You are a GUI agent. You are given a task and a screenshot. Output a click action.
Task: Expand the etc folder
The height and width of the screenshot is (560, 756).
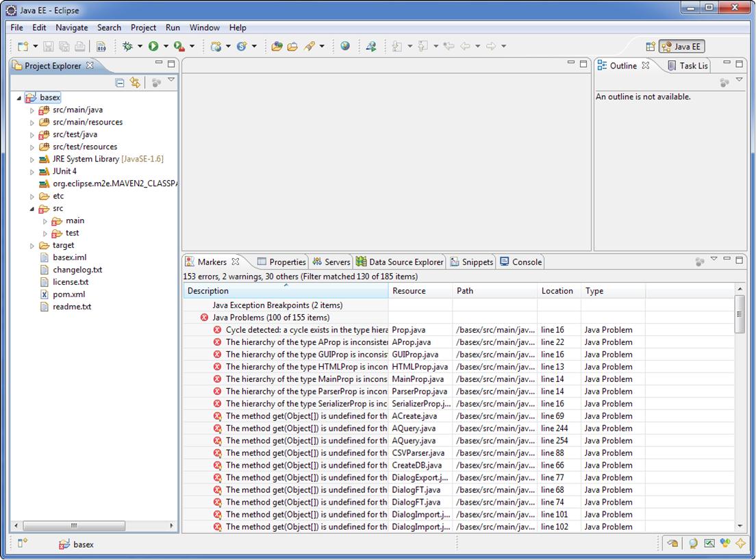tap(32, 196)
